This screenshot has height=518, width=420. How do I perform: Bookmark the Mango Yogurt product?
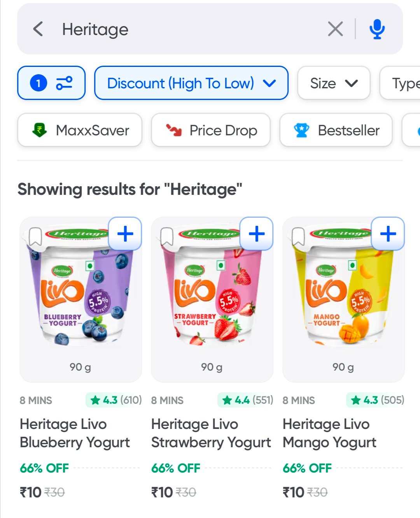click(298, 236)
